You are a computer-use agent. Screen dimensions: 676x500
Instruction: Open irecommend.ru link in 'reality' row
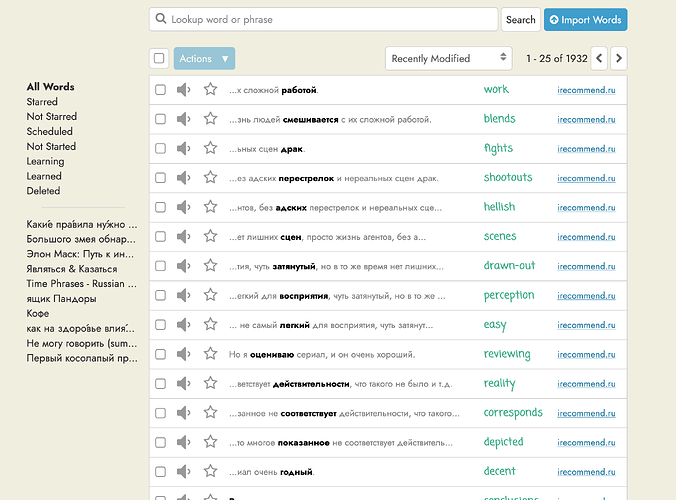(586, 384)
